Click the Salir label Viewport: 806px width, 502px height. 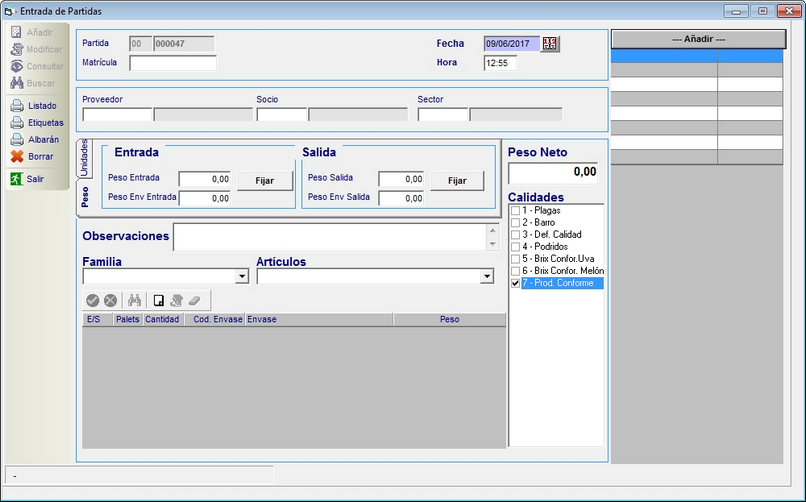tap(35, 179)
